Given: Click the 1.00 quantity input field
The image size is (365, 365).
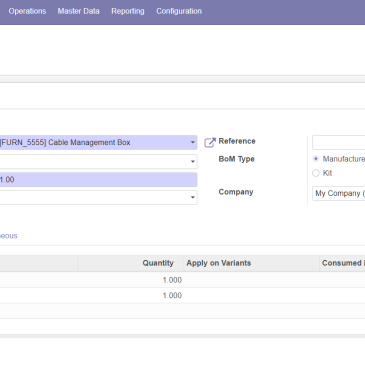Looking at the screenshot, I should (98, 180).
